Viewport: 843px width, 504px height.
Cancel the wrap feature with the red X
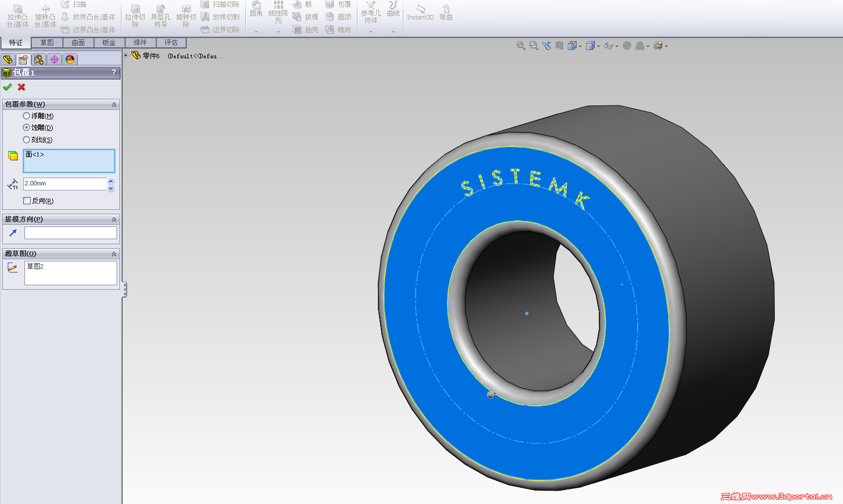[22, 87]
